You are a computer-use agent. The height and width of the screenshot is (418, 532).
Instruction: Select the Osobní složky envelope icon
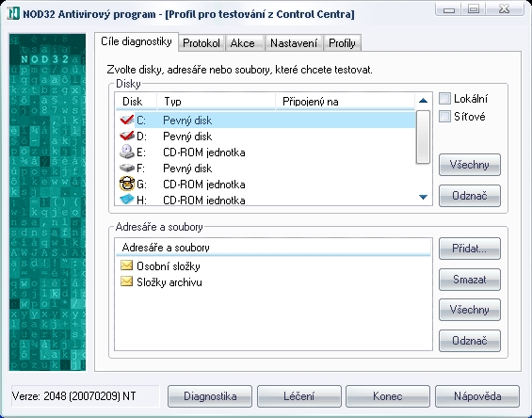pos(126,265)
